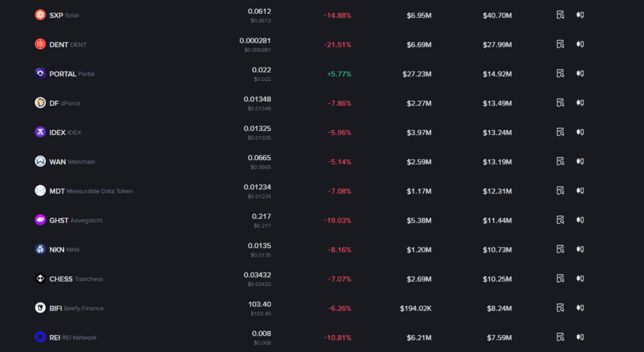Open the details icon for PORTAL
644x352 pixels.
[560, 74]
